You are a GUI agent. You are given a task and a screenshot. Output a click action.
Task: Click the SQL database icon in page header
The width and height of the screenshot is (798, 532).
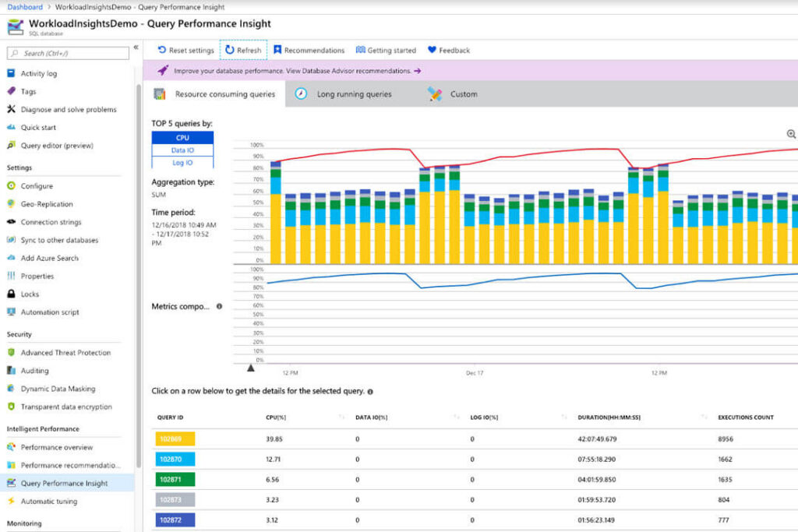click(x=16, y=26)
